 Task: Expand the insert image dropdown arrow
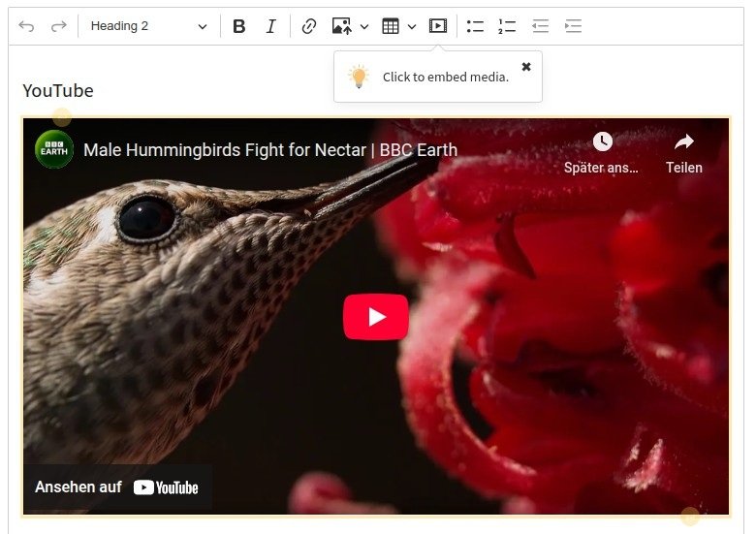(364, 26)
